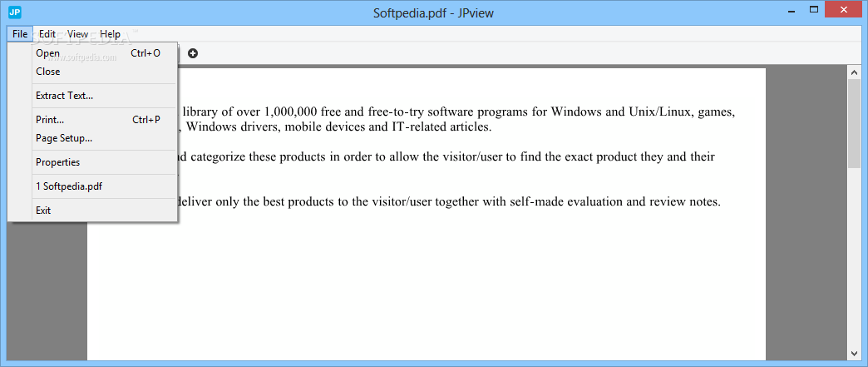
Task: Click the JPview app icon in title bar
Action: point(15,11)
